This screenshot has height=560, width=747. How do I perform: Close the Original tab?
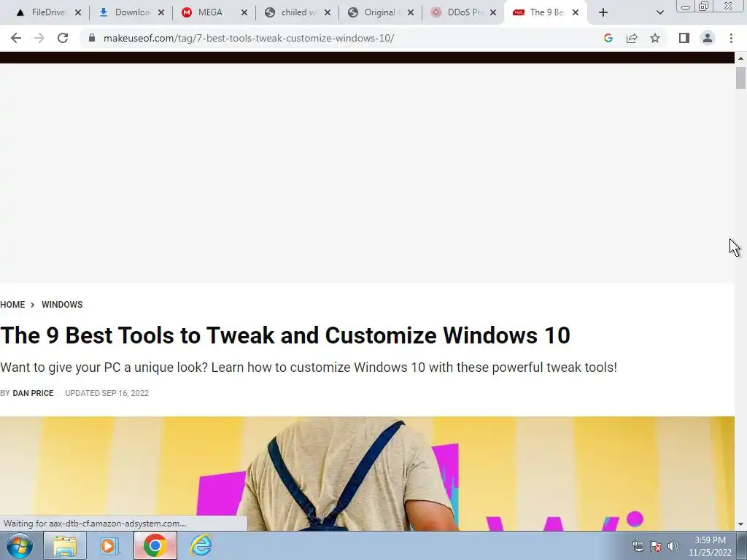click(411, 12)
